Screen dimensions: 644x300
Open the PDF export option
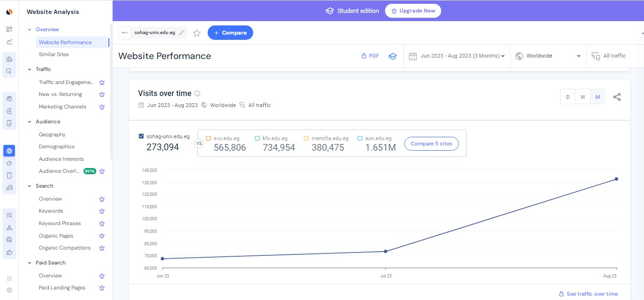[370, 56]
